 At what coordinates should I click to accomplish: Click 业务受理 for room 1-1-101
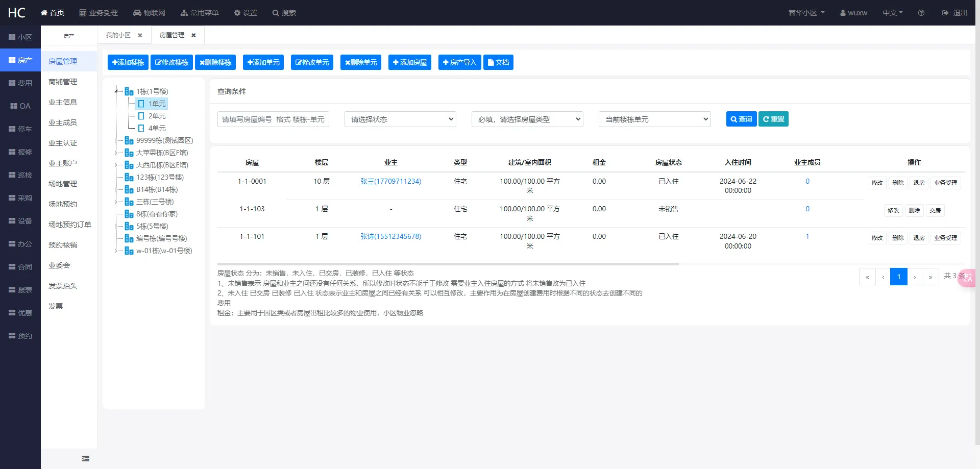pyautogui.click(x=946, y=238)
